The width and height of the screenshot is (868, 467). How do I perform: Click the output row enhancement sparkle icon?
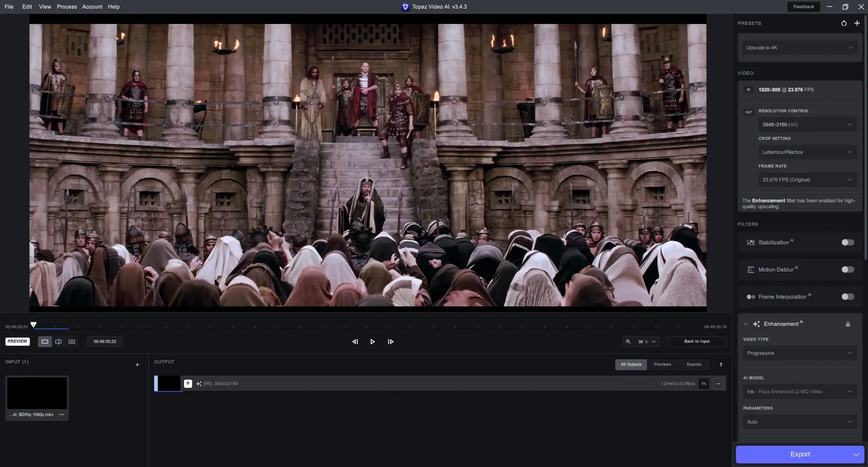[x=199, y=384]
